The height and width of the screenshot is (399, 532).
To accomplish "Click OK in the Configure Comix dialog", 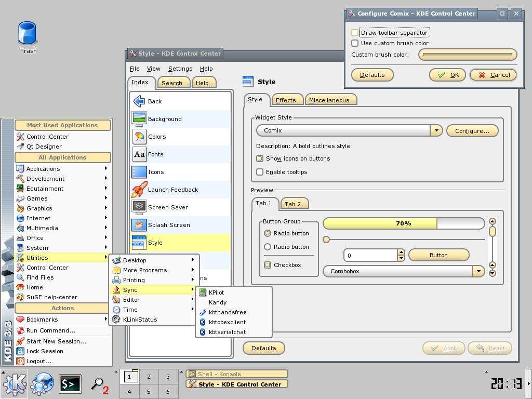I will click(448, 75).
